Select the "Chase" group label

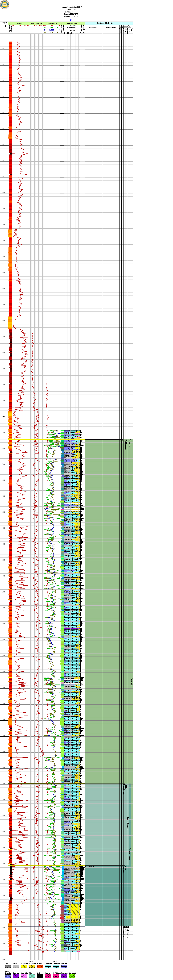(122, 442)
